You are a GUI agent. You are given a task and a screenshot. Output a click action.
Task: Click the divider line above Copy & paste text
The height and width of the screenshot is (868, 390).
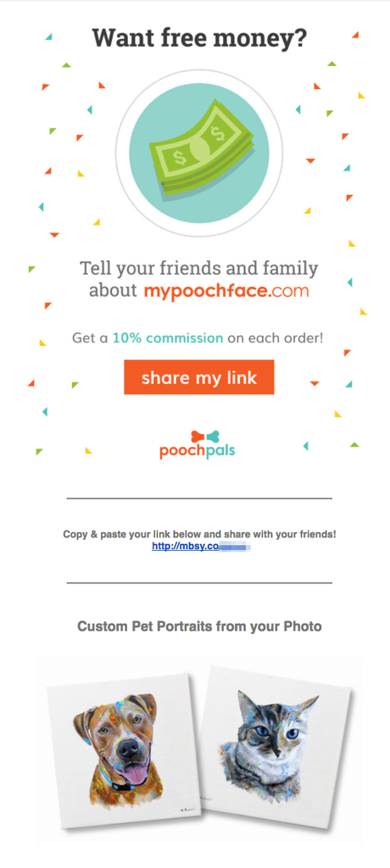pos(199,498)
